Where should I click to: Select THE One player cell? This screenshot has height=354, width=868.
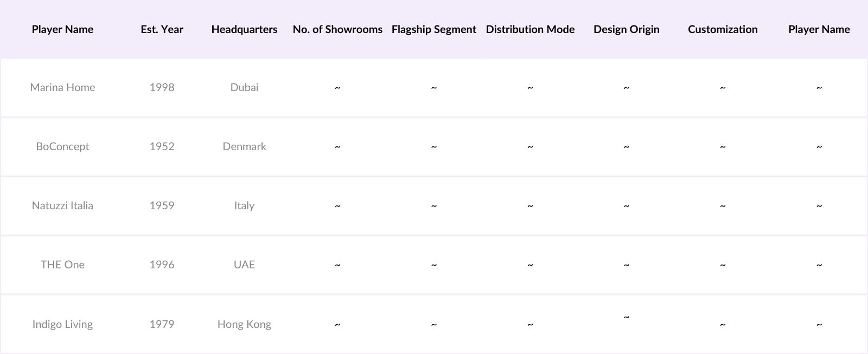click(62, 265)
